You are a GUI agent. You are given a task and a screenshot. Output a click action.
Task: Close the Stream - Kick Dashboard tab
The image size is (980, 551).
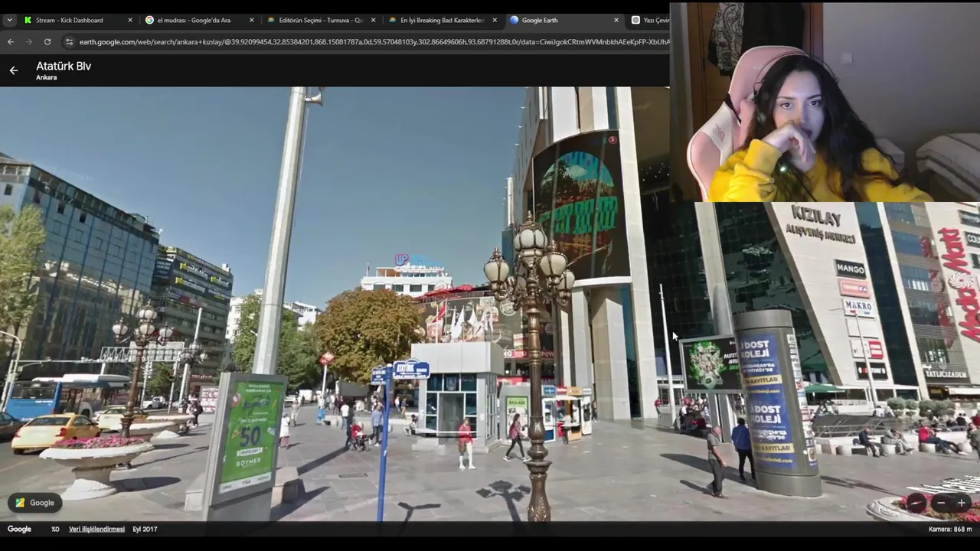click(129, 20)
